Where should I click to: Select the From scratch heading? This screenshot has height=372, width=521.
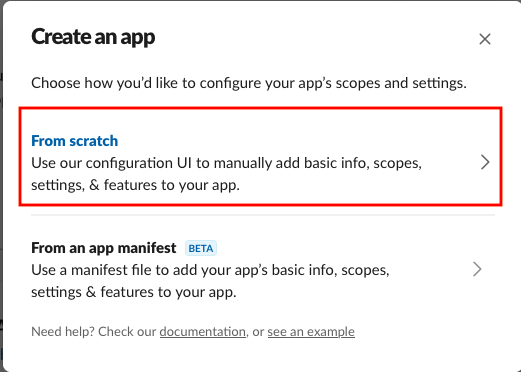click(75, 141)
